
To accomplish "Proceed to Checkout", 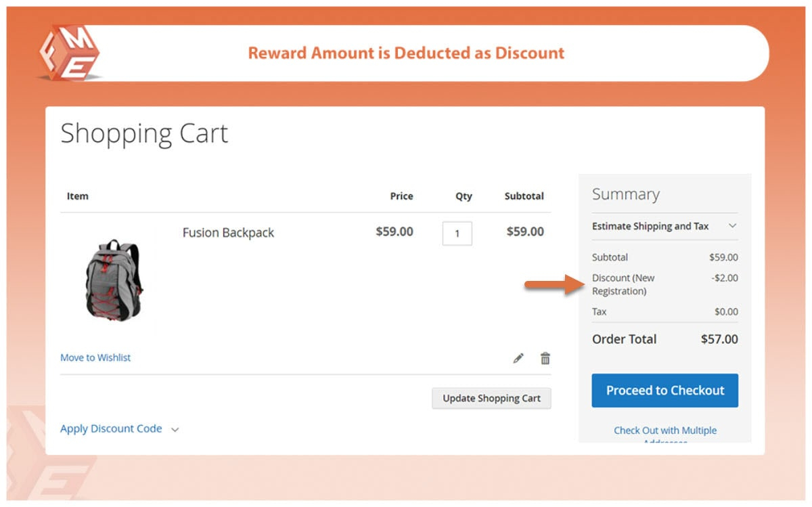I will pos(664,391).
